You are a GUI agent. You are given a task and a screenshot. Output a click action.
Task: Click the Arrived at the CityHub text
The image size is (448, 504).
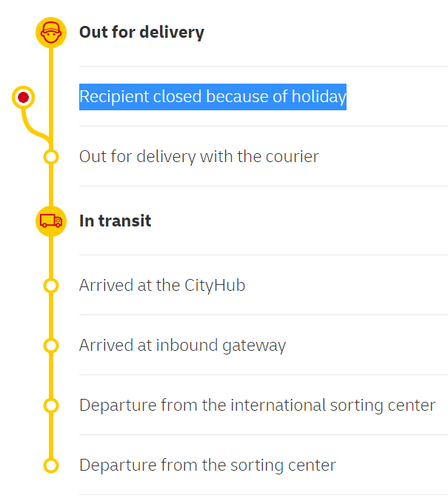tap(162, 285)
